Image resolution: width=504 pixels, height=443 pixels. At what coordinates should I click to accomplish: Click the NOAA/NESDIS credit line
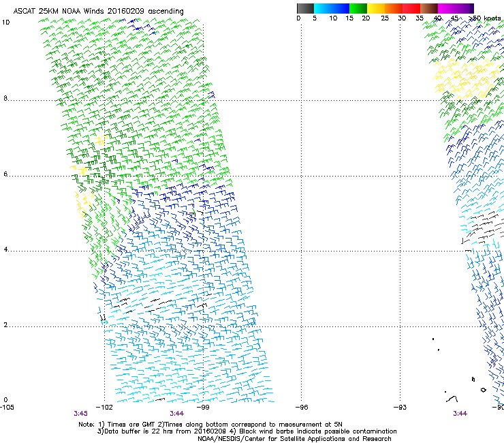pyautogui.click(x=294, y=439)
